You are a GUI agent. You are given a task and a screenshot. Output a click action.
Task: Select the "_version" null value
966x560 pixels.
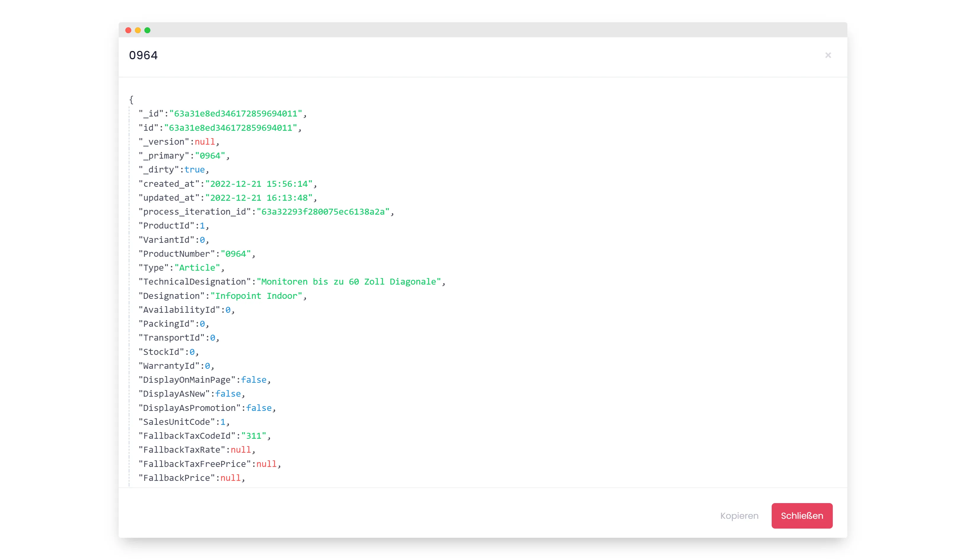point(205,142)
